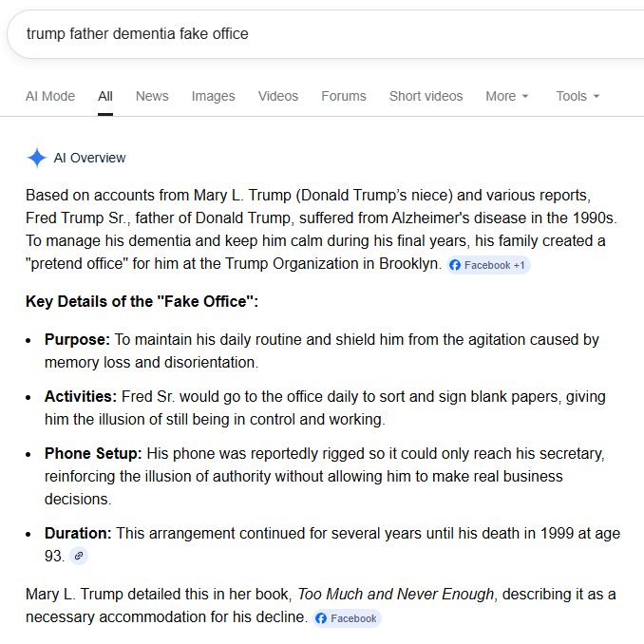Open the "Facebook +1" source chip
Viewport: 644px width, 644px height.
488,265
